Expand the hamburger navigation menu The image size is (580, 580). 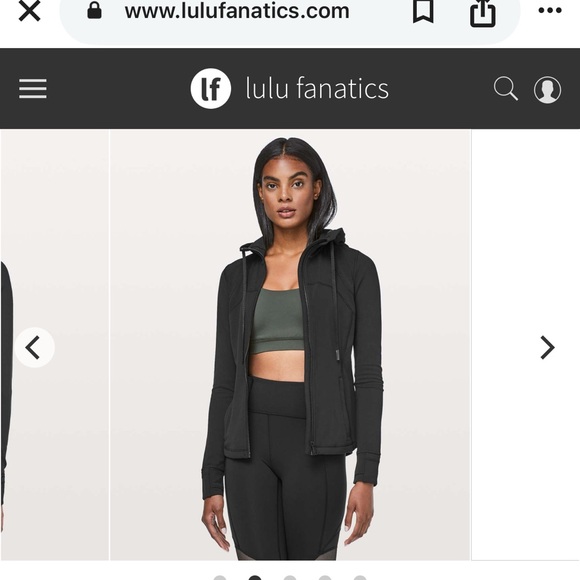pyautogui.click(x=33, y=89)
